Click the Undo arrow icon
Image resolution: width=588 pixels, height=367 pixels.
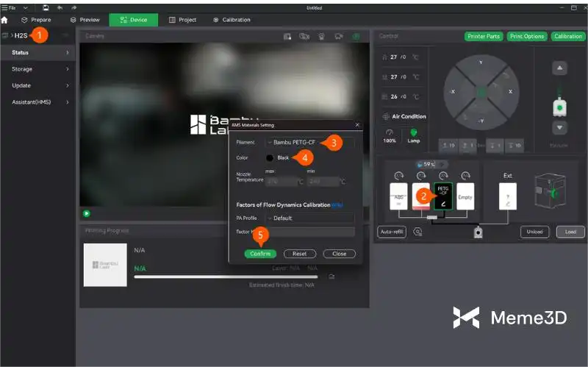tap(60, 7)
